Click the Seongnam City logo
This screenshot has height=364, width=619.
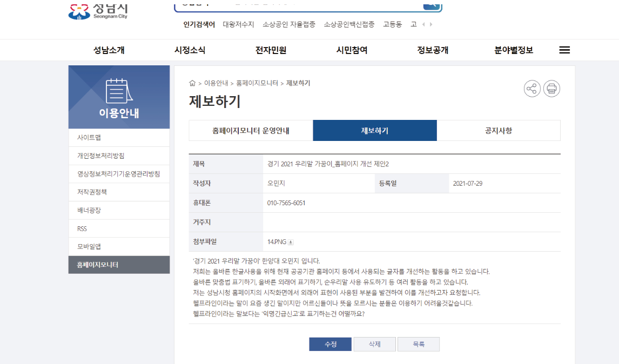(x=98, y=11)
